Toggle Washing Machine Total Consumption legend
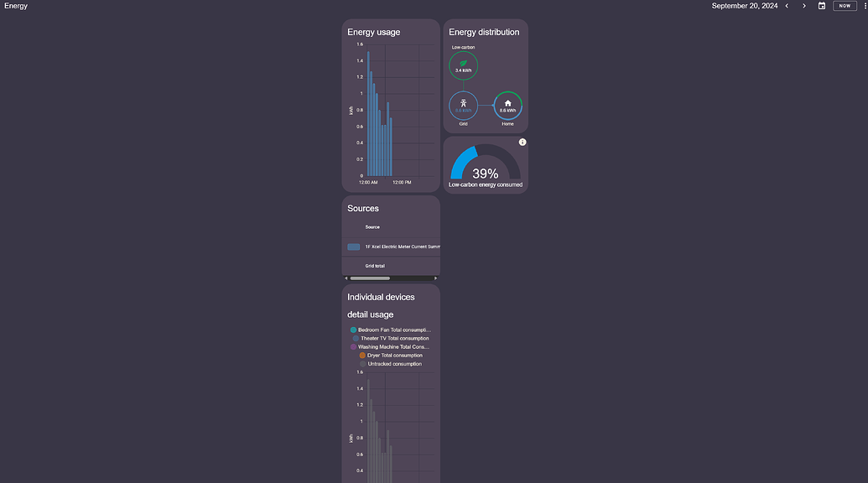The image size is (868, 483). pos(390,347)
